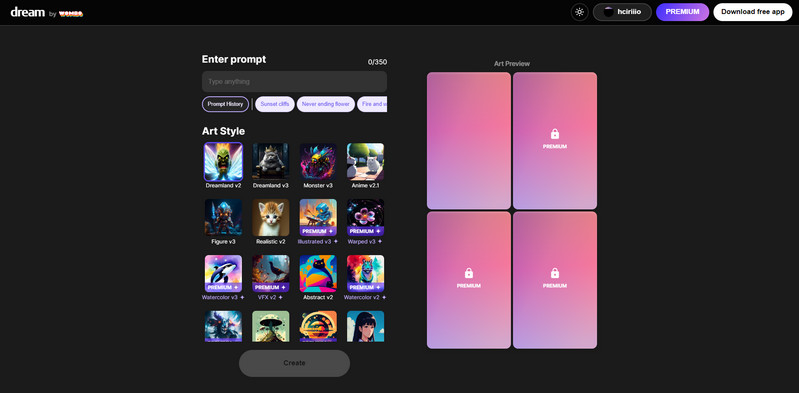
Task: Select premium Warped v3 style
Action: pyautogui.click(x=365, y=222)
